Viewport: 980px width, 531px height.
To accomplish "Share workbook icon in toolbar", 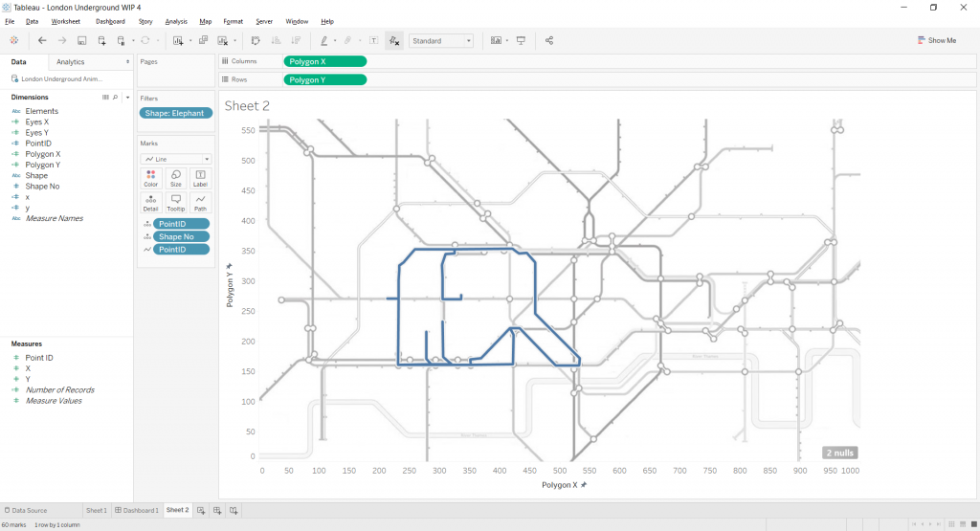I will pyautogui.click(x=548, y=40).
